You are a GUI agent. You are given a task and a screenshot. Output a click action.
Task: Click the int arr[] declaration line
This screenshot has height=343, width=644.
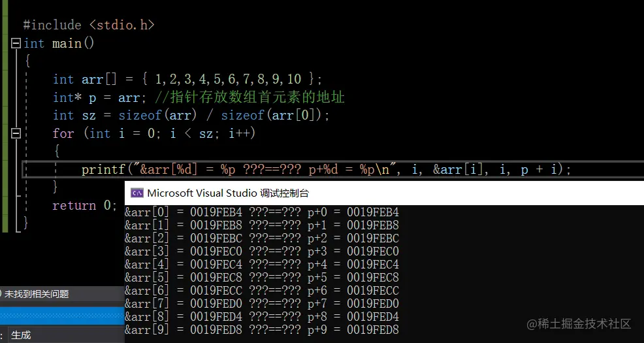pyautogui.click(x=187, y=79)
